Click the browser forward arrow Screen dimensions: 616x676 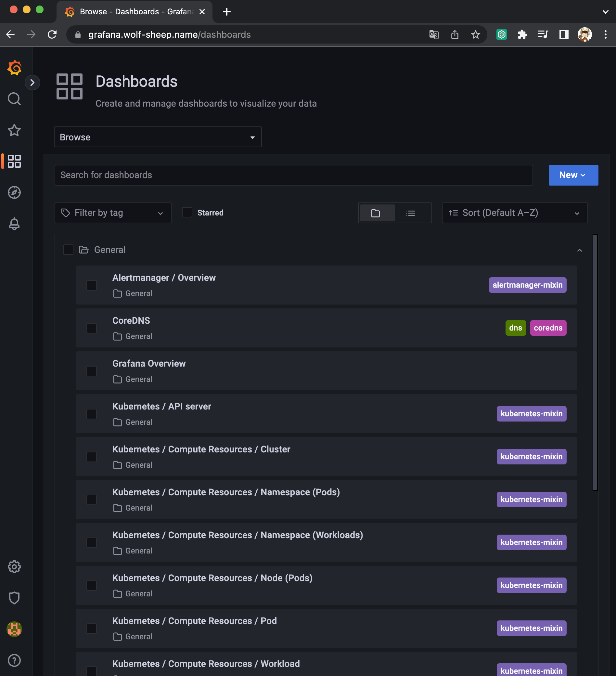coord(31,34)
